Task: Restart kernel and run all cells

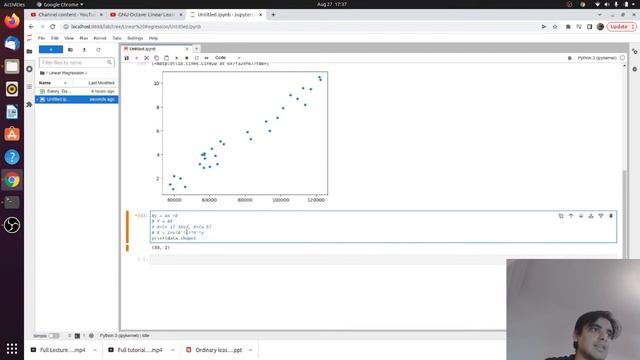Action: point(207,58)
